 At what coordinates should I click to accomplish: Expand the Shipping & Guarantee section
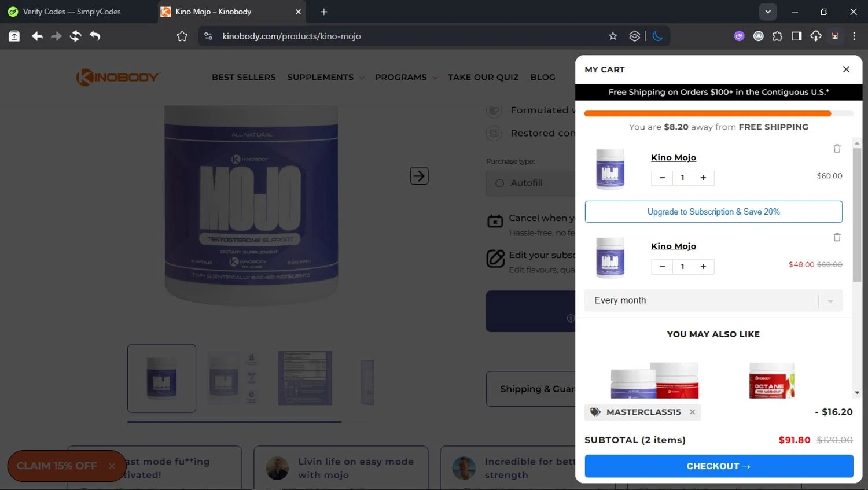531,389
